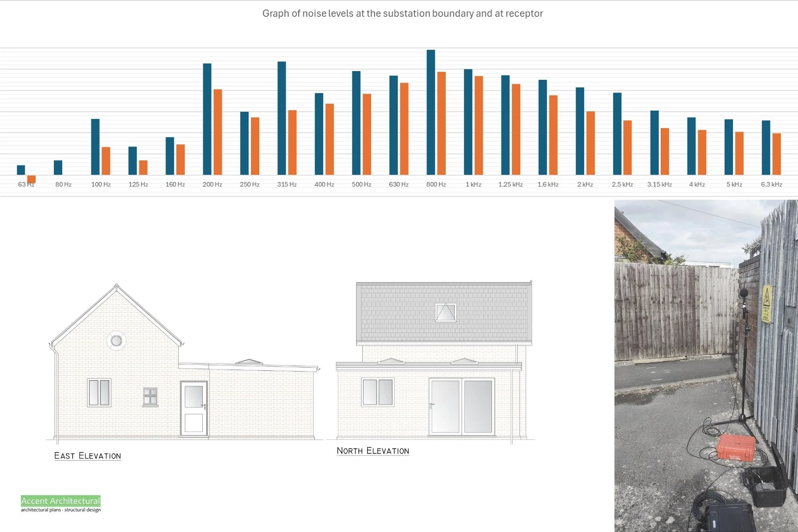Click the Accent Architectural logo link
The width and height of the screenshot is (798, 532).
coord(60,501)
